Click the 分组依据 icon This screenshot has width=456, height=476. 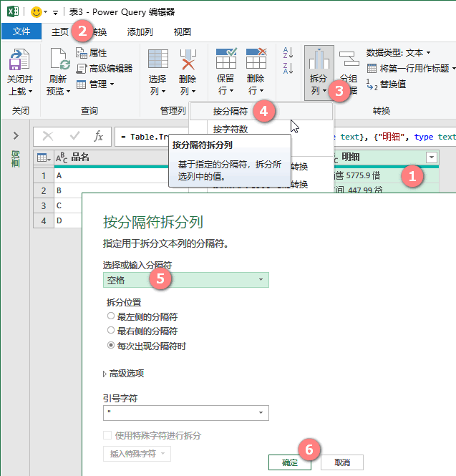[349, 58]
